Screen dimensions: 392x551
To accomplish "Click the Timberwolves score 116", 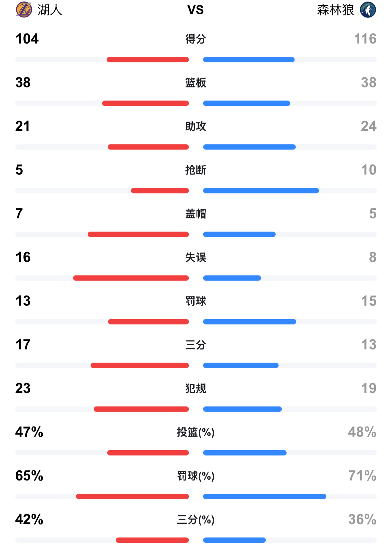I will [365, 39].
